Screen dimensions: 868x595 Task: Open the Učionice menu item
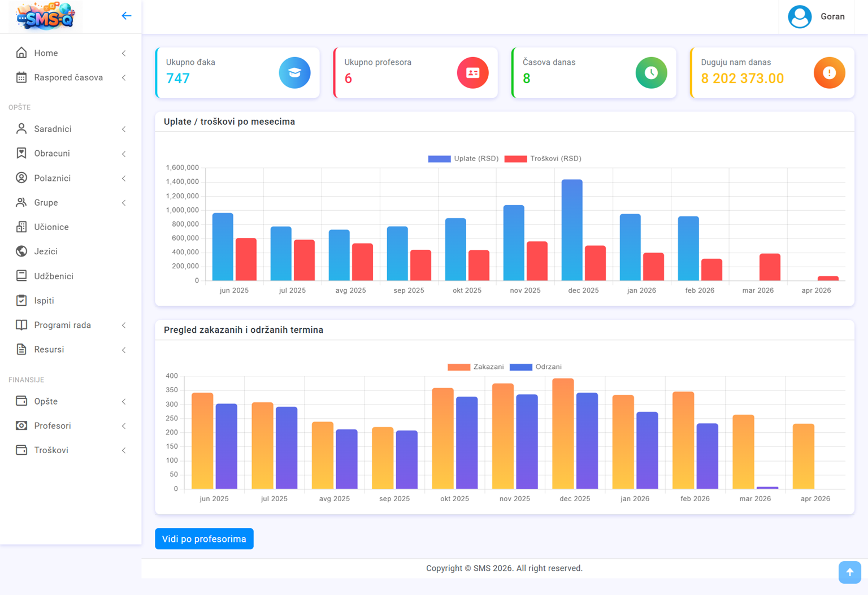[x=71, y=227]
